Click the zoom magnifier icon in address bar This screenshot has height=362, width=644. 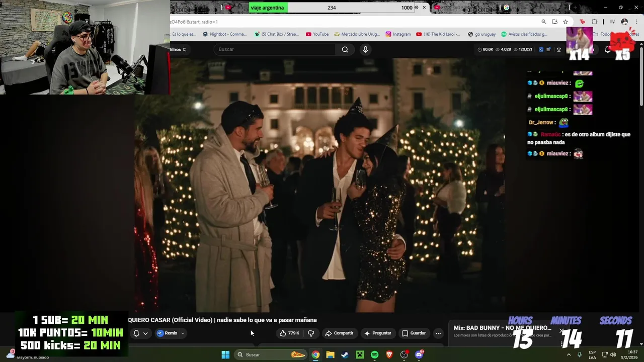(x=544, y=22)
